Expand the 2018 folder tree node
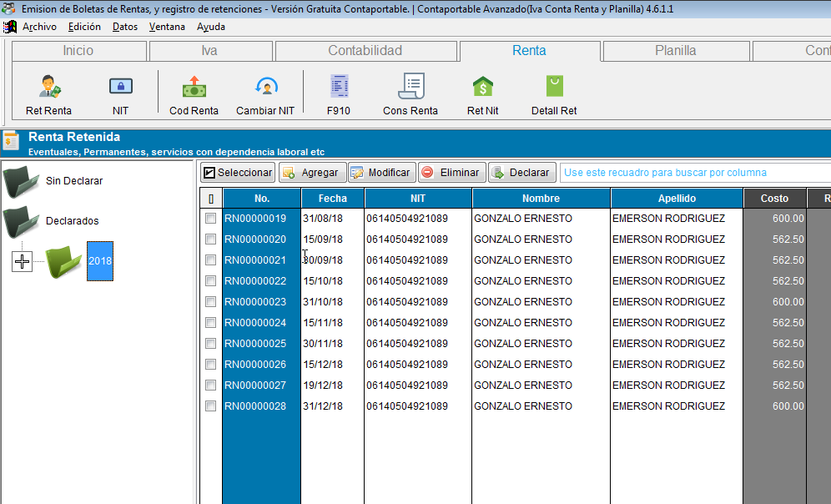Image resolution: width=831 pixels, height=504 pixels. coord(23,262)
